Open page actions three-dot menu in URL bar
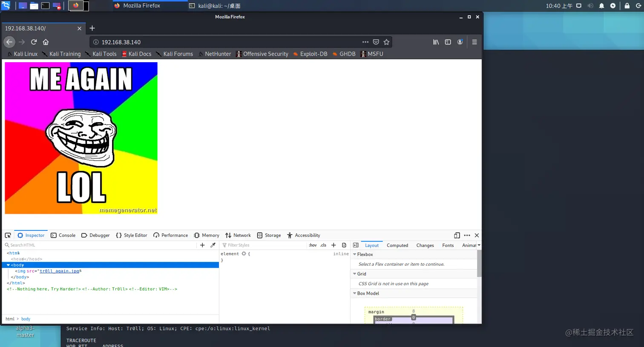644x347 pixels. click(x=365, y=42)
